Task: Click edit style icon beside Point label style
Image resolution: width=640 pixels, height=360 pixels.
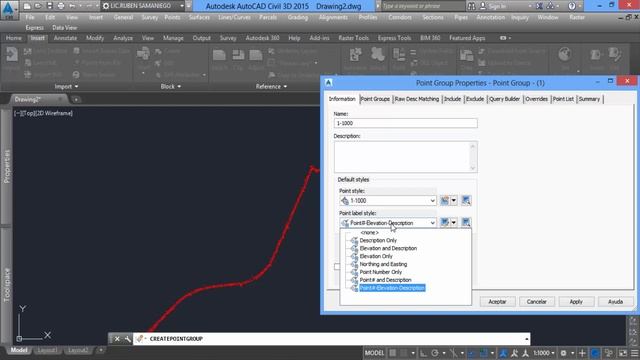Action: click(x=444, y=222)
